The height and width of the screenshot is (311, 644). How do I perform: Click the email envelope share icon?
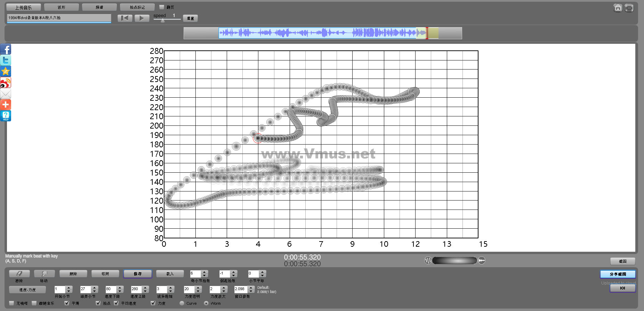coord(6,94)
